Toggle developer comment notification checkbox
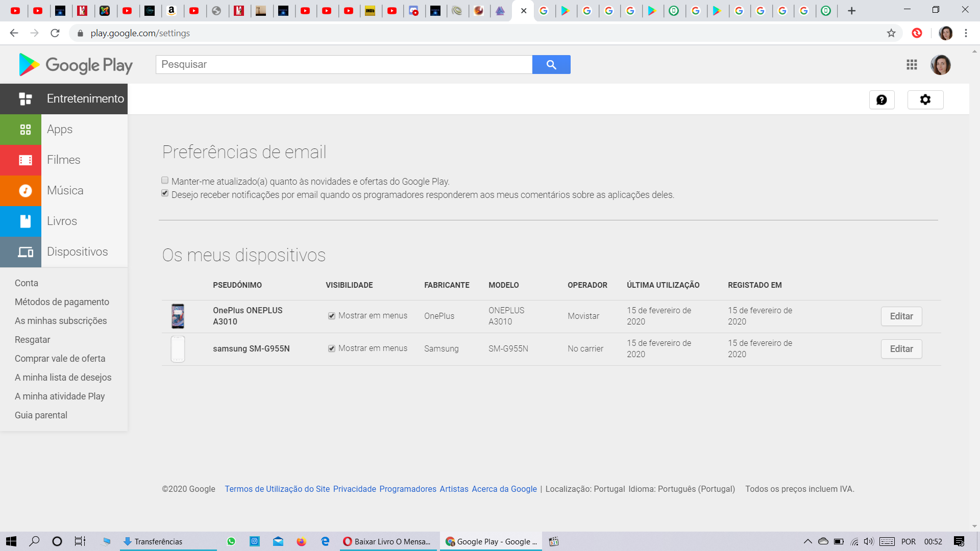Viewport: 980px width, 551px height. pyautogui.click(x=165, y=194)
